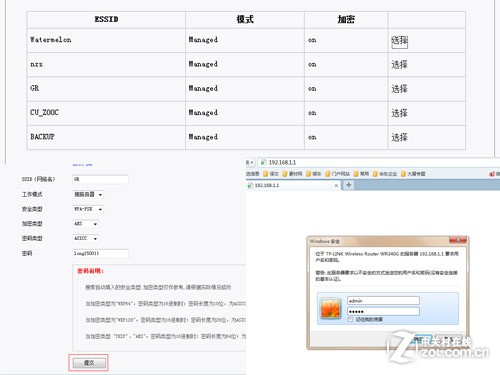500x375 pixels.
Task: Open the 密码类型 ASCII dropdown
Action: coord(85,238)
